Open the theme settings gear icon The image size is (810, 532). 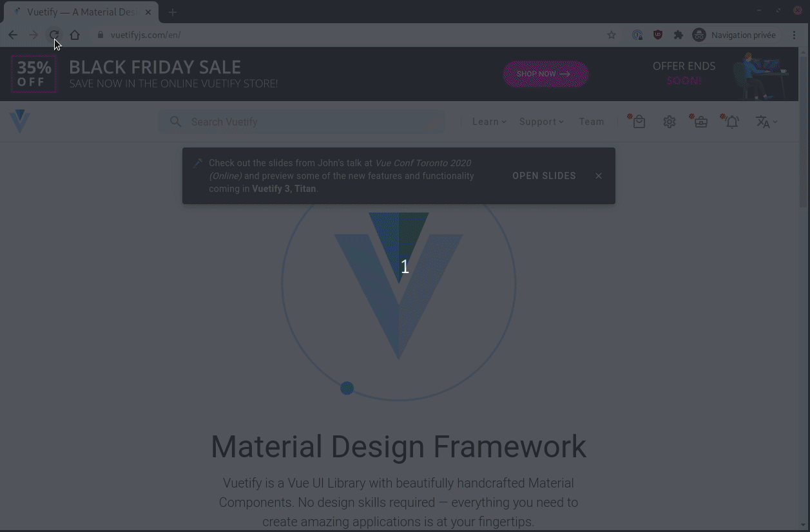coord(670,122)
